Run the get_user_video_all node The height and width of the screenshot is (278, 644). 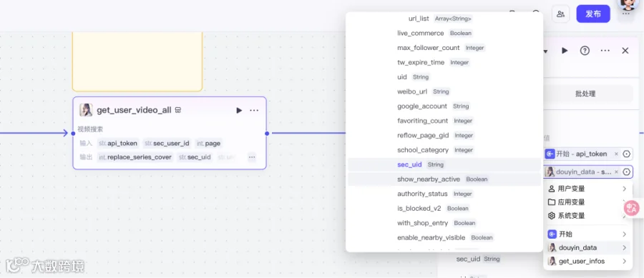click(x=239, y=110)
